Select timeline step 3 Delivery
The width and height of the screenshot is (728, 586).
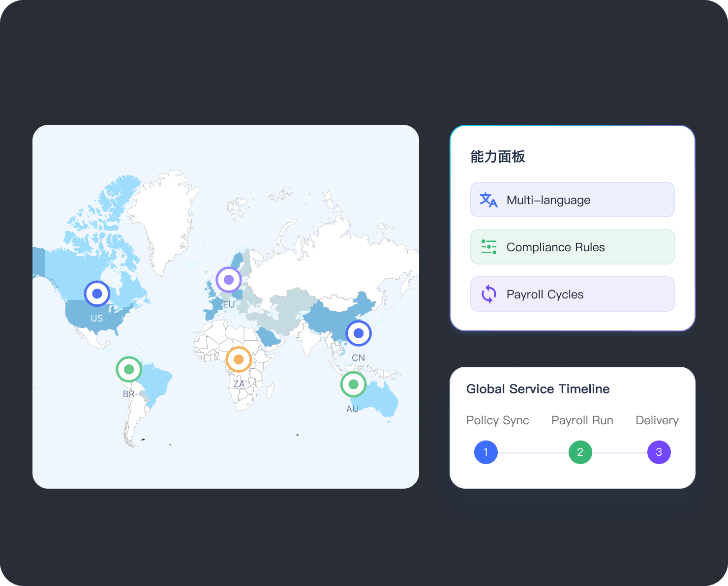coord(659,452)
